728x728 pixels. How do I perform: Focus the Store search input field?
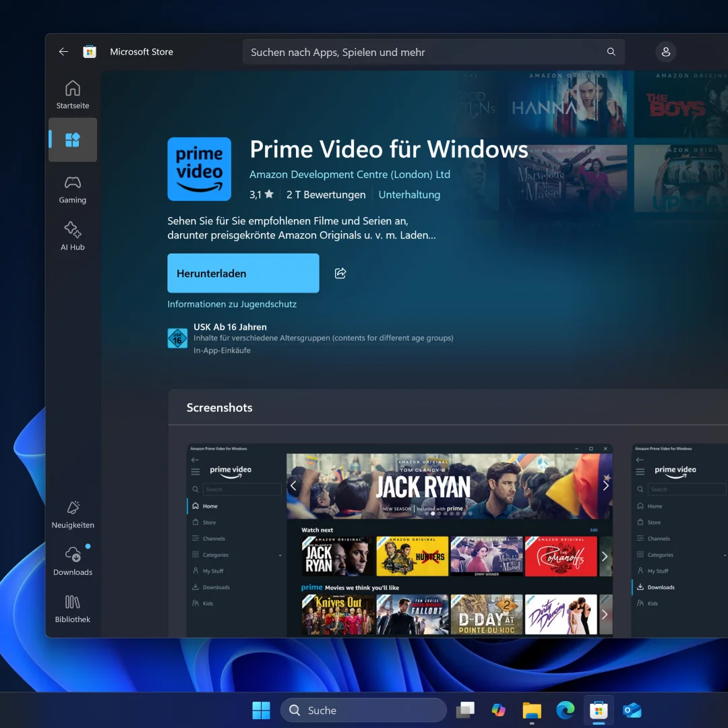point(425,52)
